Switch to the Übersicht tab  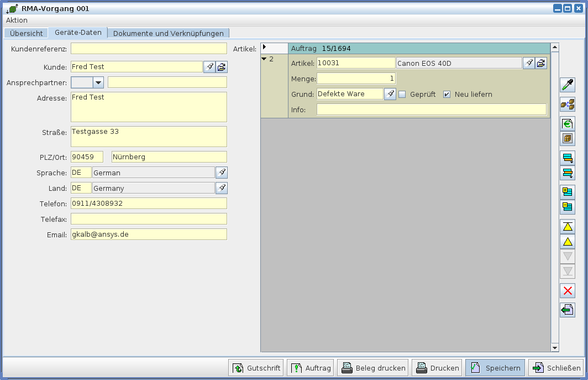[26, 33]
